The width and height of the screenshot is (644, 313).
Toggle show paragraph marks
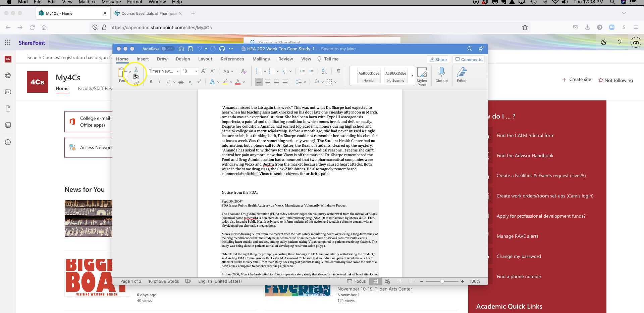coord(338,71)
